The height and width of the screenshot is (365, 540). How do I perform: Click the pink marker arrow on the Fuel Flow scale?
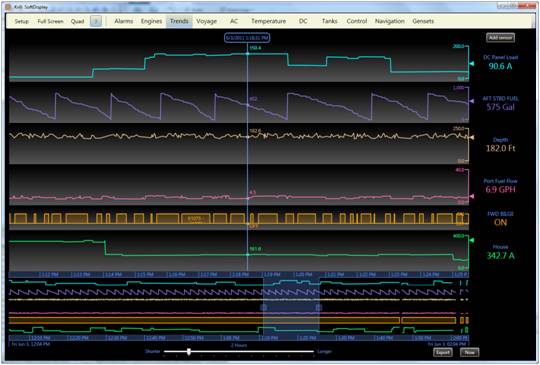tap(472, 196)
